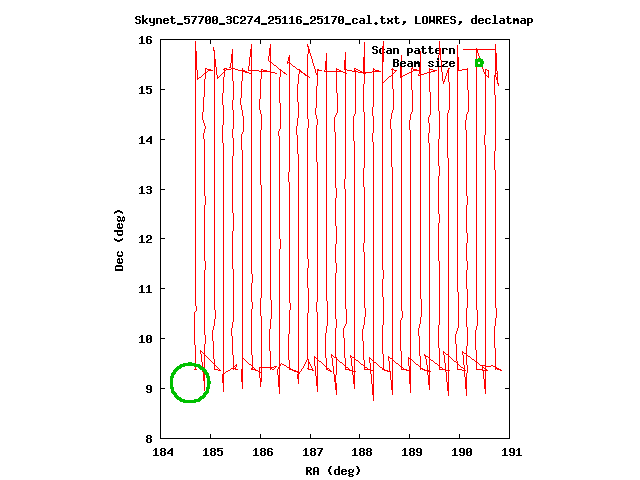
Task: Click the RA axis tick label 191
Action: [x=511, y=452]
